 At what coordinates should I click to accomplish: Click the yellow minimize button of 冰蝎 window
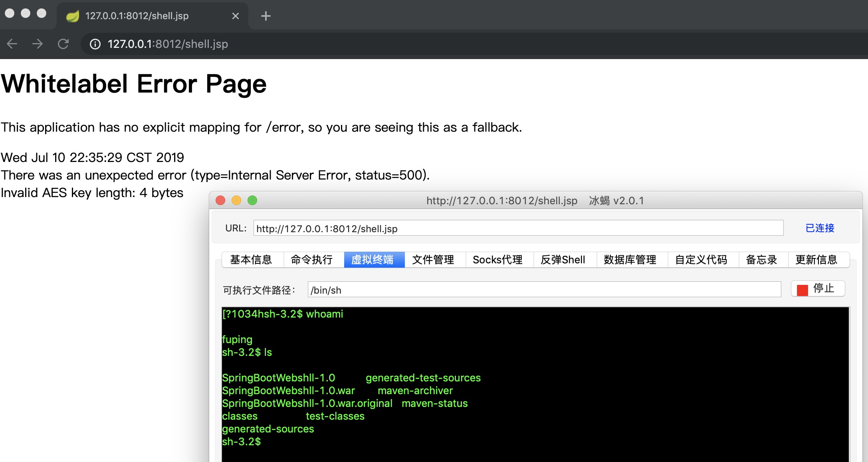click(236, 200)
